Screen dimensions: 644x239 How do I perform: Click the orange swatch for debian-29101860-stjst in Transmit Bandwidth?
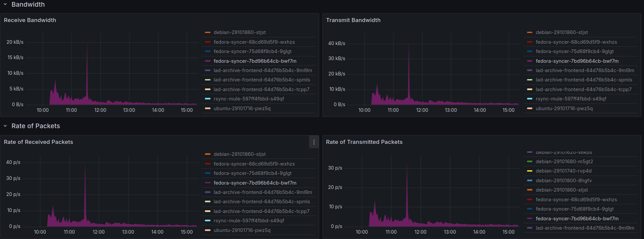(530, 32)
